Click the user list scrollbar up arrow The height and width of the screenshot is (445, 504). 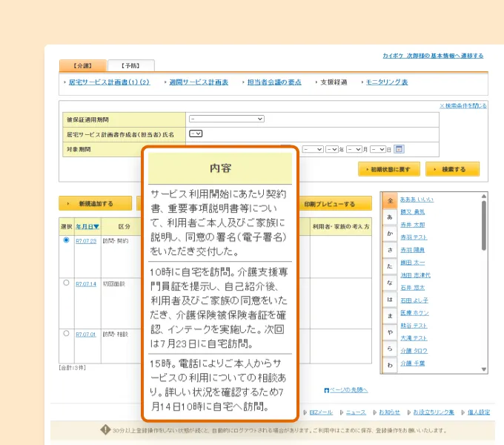pyautogui.click(x=484, y=196)
